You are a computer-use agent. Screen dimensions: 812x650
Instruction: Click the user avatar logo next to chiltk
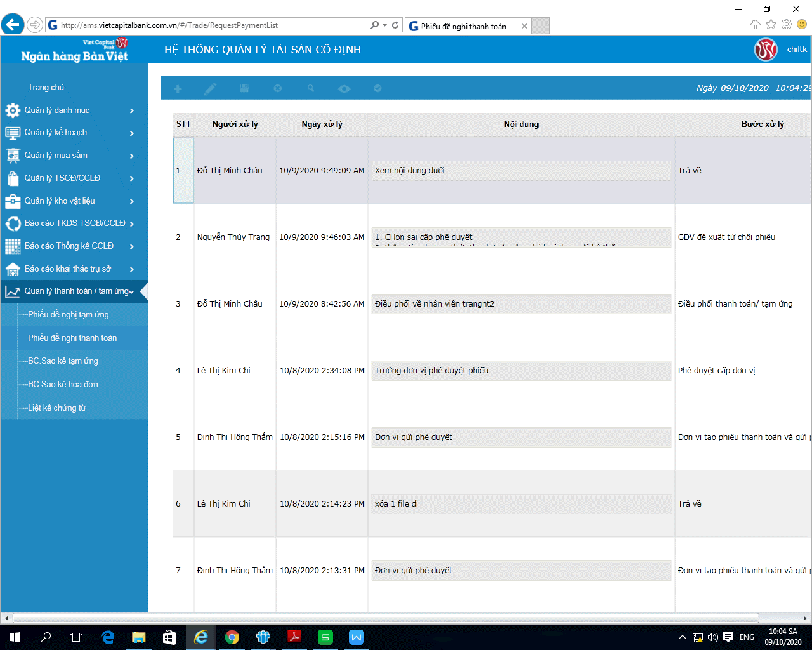[766, 50]
